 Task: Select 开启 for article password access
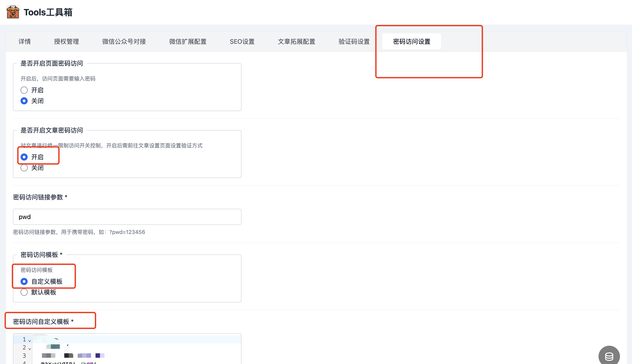24,157
